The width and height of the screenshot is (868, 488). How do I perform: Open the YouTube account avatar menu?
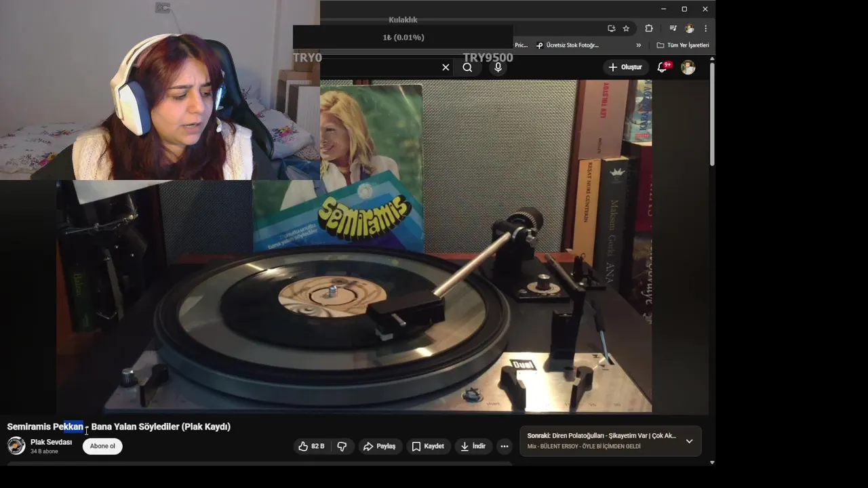tap(688, 67)
